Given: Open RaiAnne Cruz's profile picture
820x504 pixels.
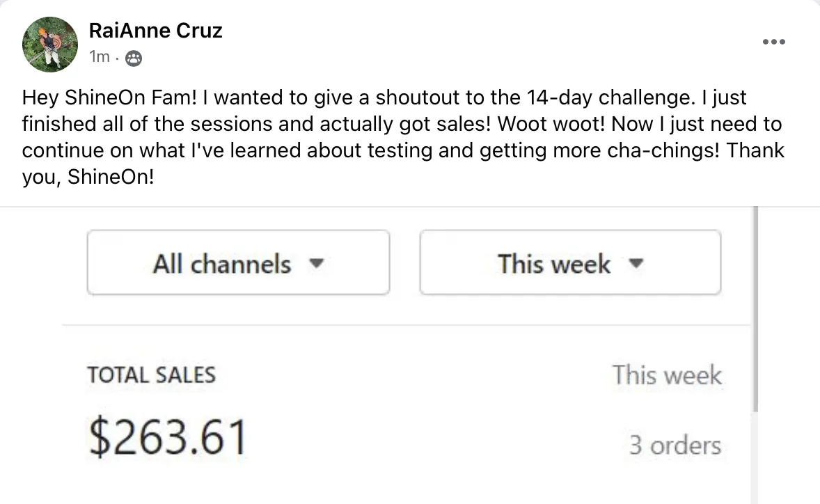Looking at the screenshot, I should click(x=49, y=45).
